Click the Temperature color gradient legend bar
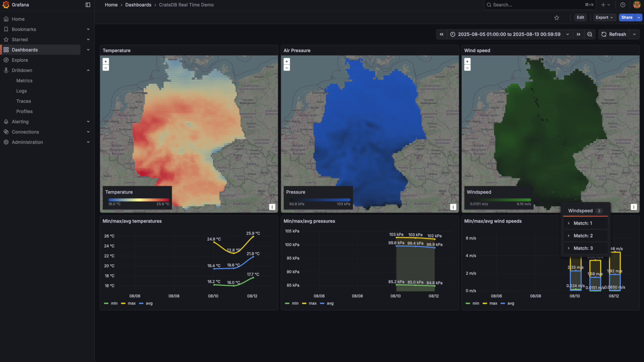644x362 pixels. pyautogui.click(x=139, y=200)
